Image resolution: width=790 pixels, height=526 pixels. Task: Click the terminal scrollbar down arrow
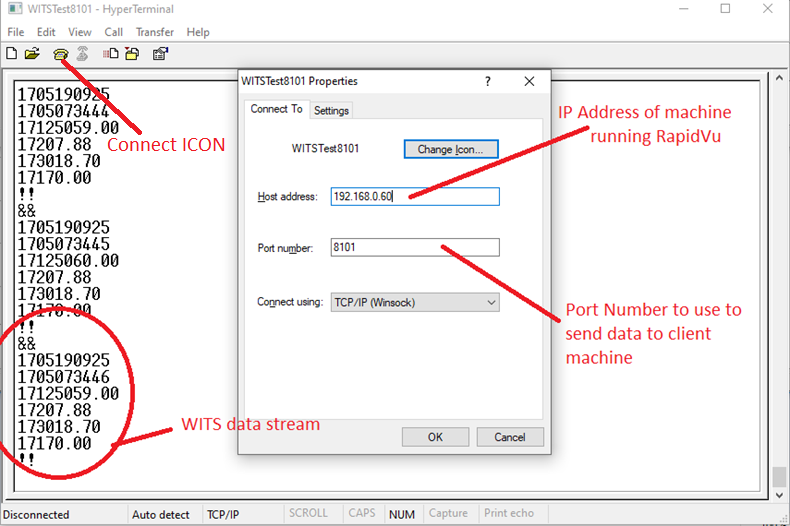(779, 495)
